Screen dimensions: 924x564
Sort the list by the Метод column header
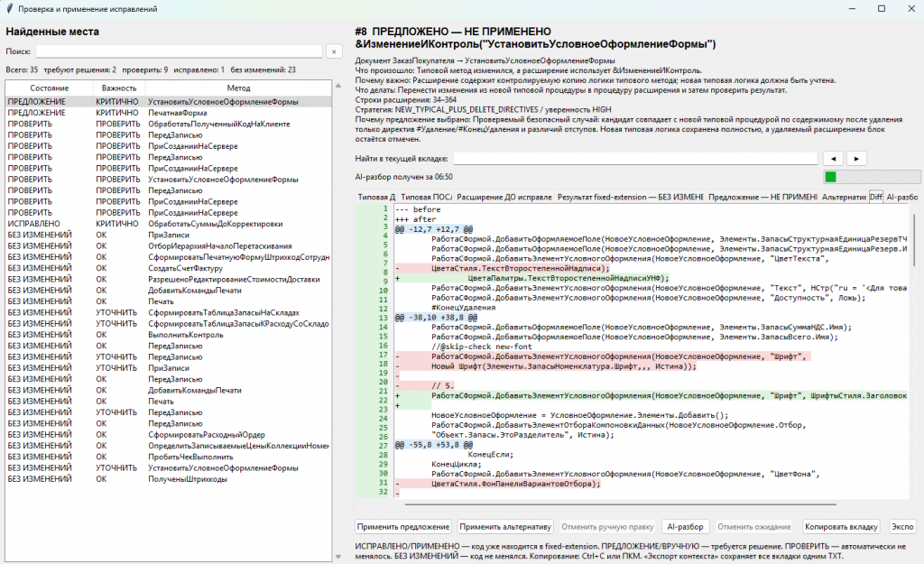238,88
